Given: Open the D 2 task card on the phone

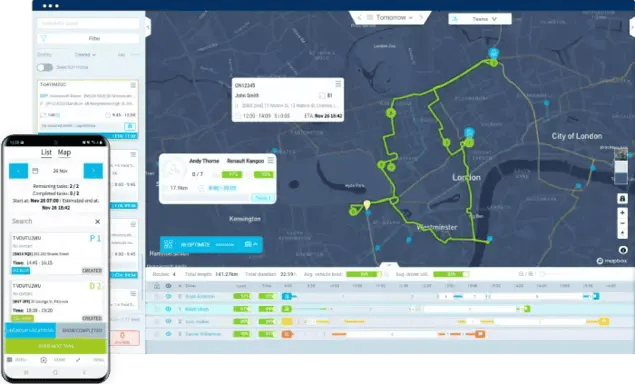Looking at the screenshot, I should (57, 301).
